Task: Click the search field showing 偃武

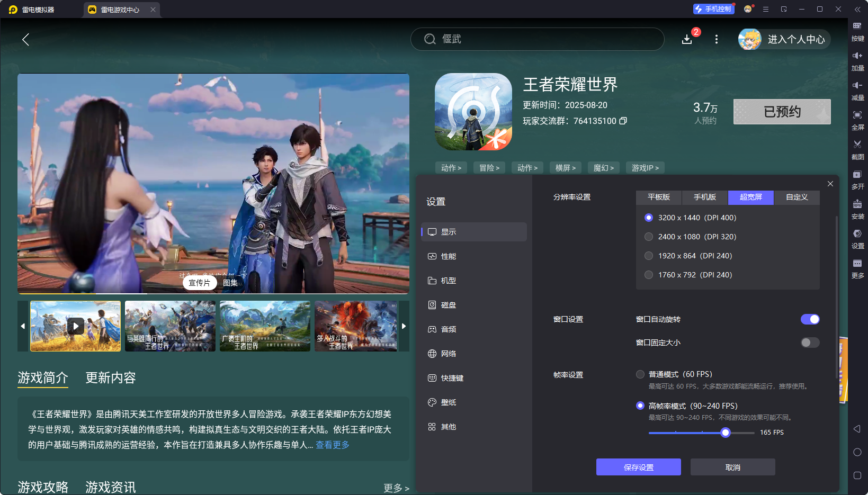Action: click(x=538, y=39)
